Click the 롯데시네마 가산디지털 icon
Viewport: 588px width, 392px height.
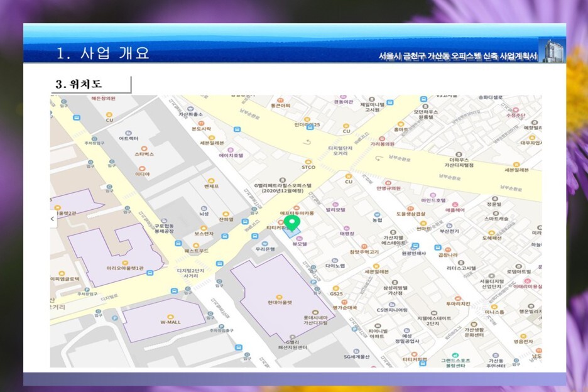click(315, 312)
